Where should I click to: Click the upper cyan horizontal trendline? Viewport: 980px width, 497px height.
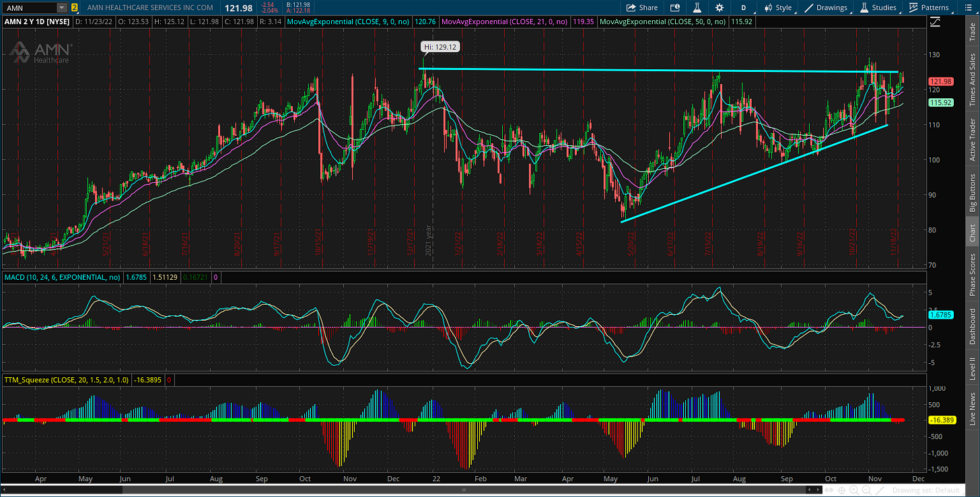[x=660, y=70]
